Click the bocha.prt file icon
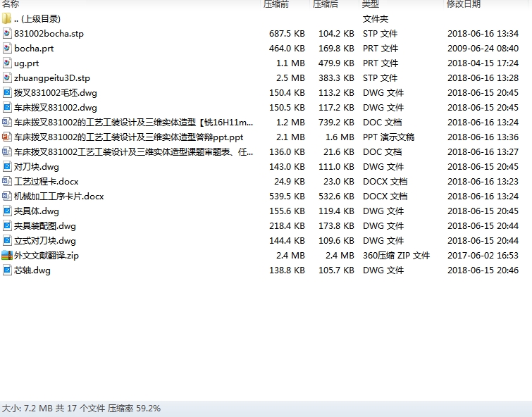532x417 pixels. 7,48
